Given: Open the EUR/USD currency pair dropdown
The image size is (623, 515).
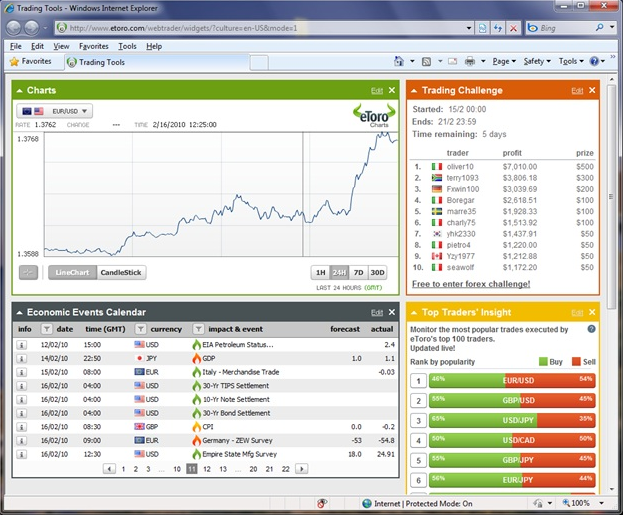Looking at the screenshot, I should tap(54, 111).
